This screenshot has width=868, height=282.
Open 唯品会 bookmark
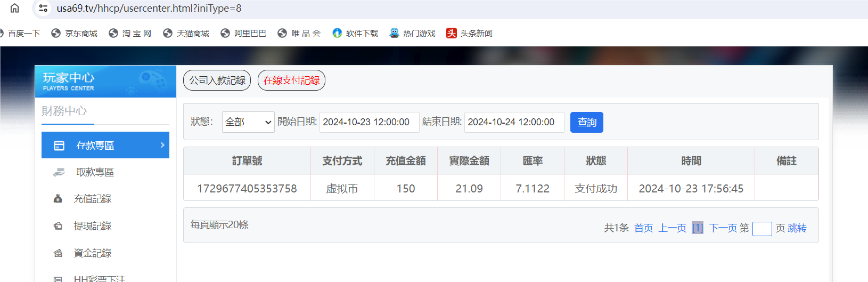(299, 33)
